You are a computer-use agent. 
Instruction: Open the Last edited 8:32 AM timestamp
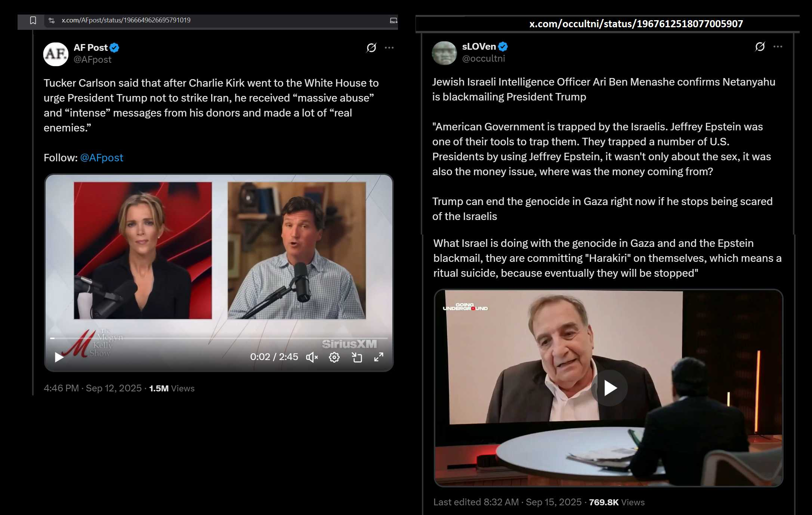(507, 502)
